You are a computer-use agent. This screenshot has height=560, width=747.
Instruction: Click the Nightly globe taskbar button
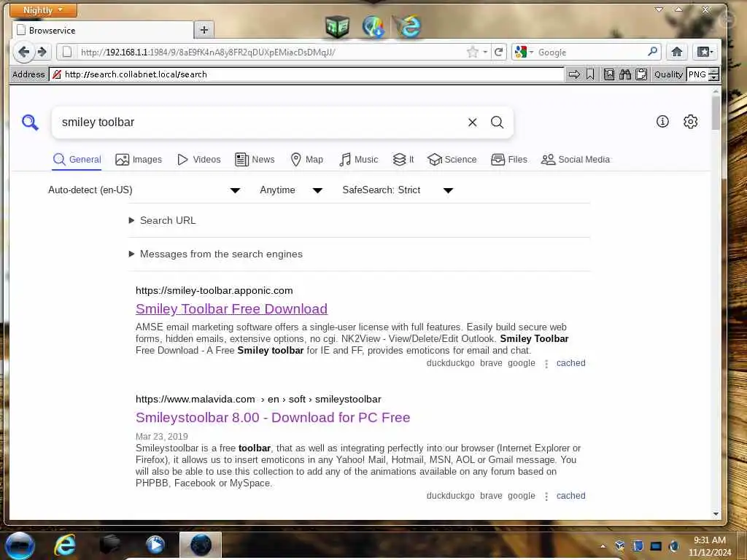tap(201, 545)
